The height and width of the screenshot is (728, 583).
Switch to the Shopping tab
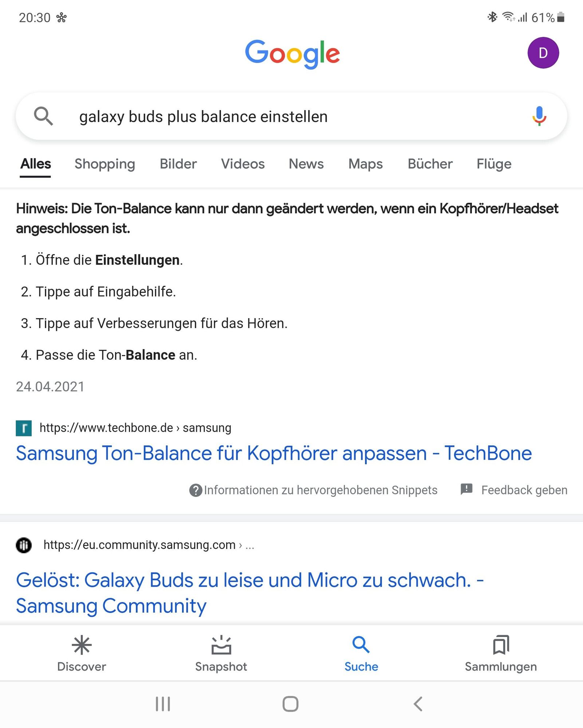coord(105,164)
